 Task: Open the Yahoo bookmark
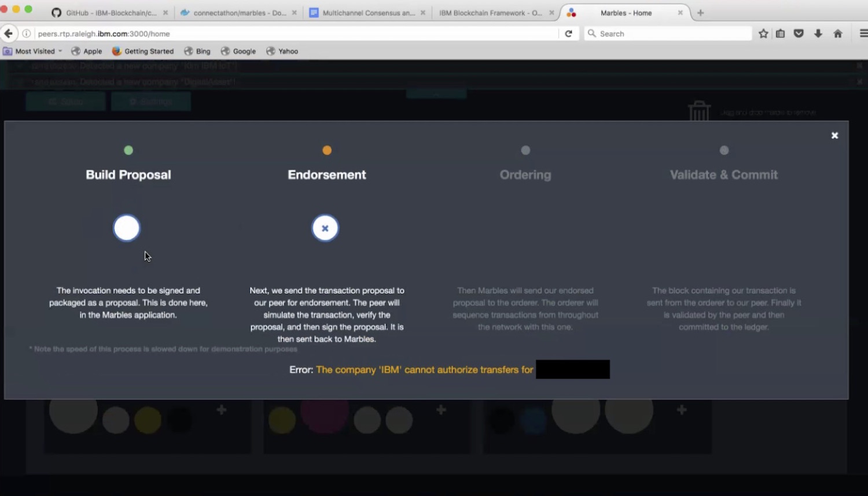pyautogui.click(x=282, y=51)
